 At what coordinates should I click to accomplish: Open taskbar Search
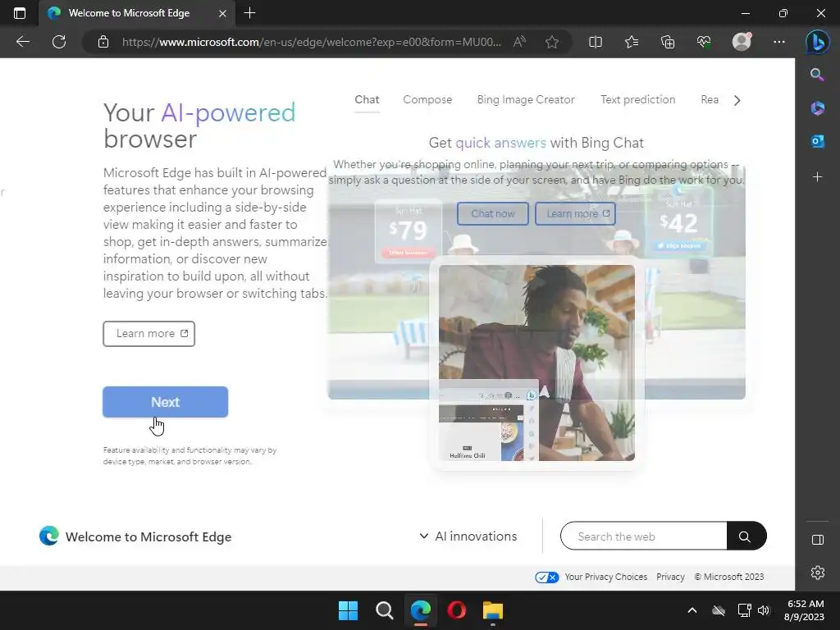tap(384, 610)
